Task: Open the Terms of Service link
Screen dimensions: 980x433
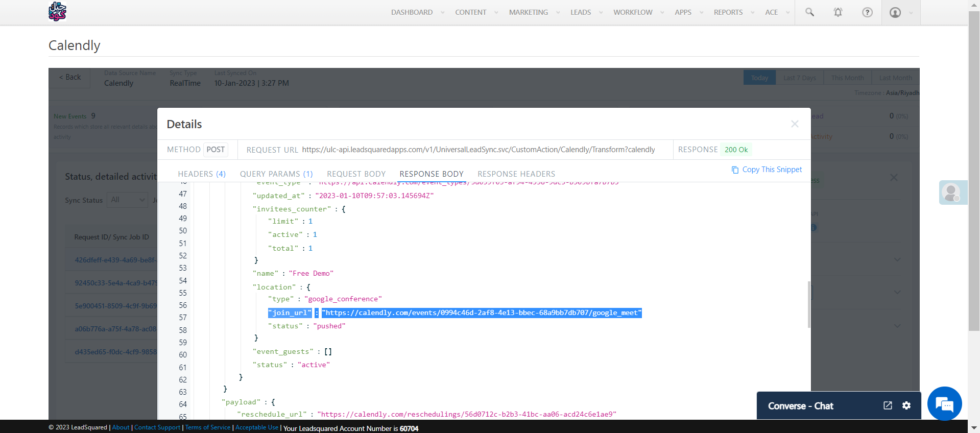Action: click(x=207, y=427)
